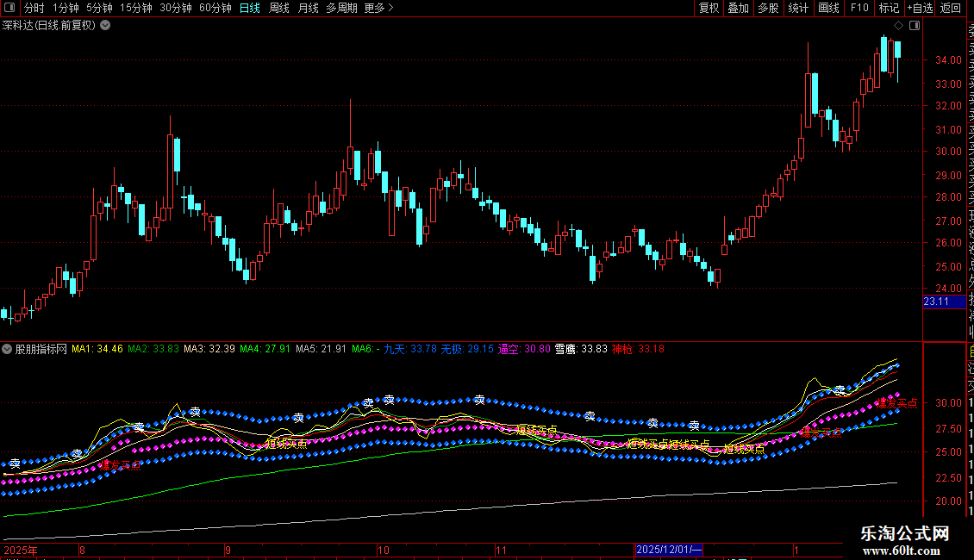Select the 5分钟 period tab

pos(99,8)
